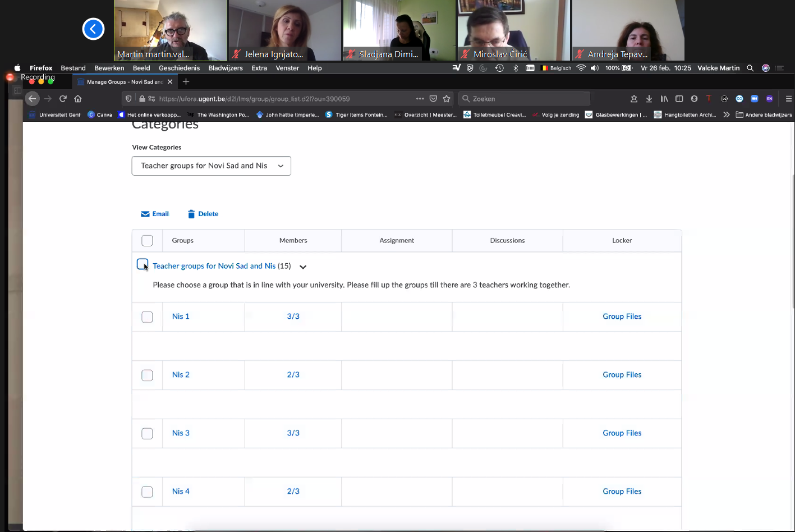Open the Jelena Ignjato… video thumbnail

point(285,30)
